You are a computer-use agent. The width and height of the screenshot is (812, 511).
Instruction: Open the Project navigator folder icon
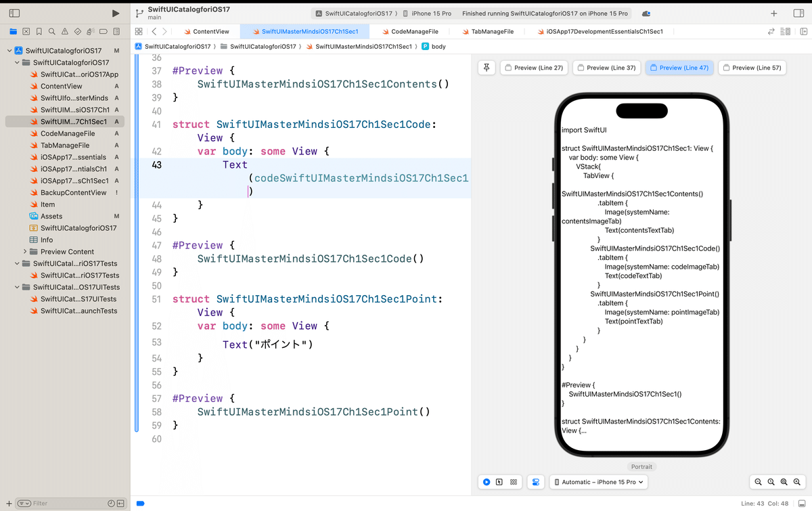[13, 31]
